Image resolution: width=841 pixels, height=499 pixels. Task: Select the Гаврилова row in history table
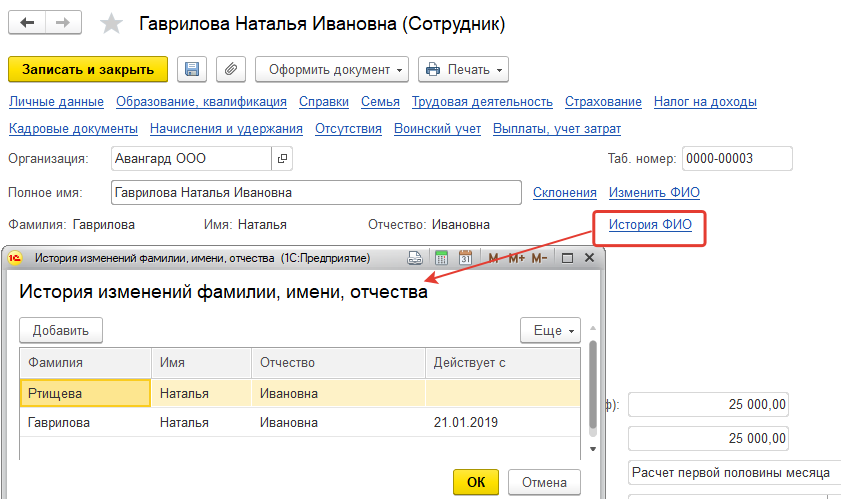300,422
